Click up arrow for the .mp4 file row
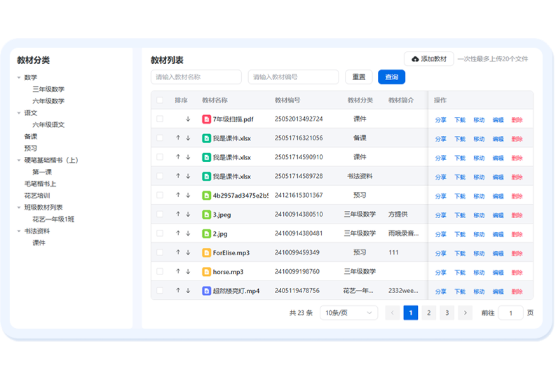 point(178,290)
